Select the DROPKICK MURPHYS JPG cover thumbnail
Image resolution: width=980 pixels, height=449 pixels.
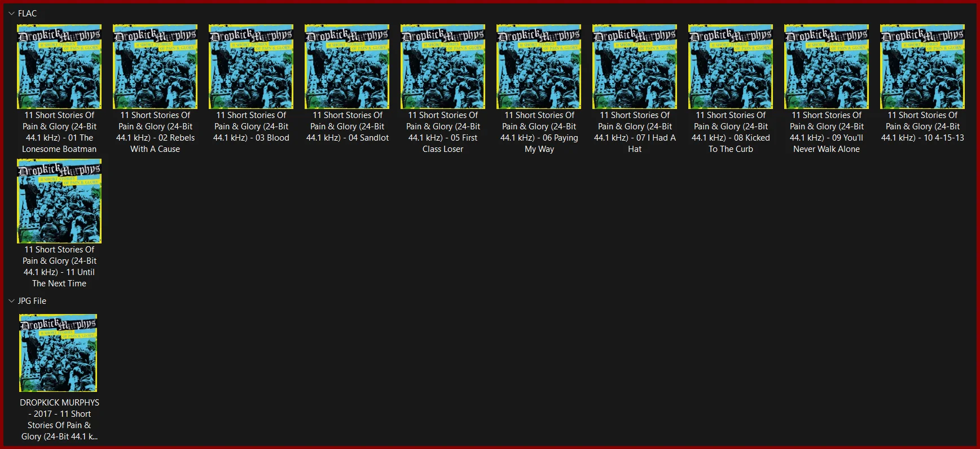59,353
